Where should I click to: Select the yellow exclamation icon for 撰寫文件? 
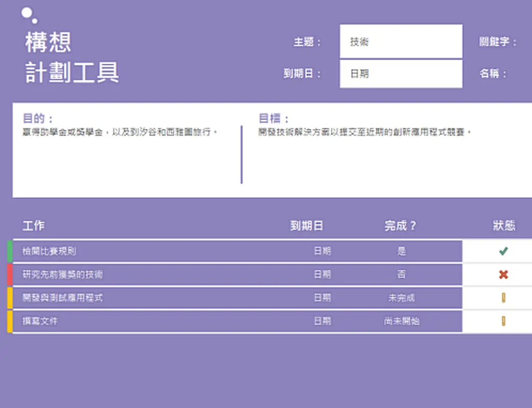point(503,321)
